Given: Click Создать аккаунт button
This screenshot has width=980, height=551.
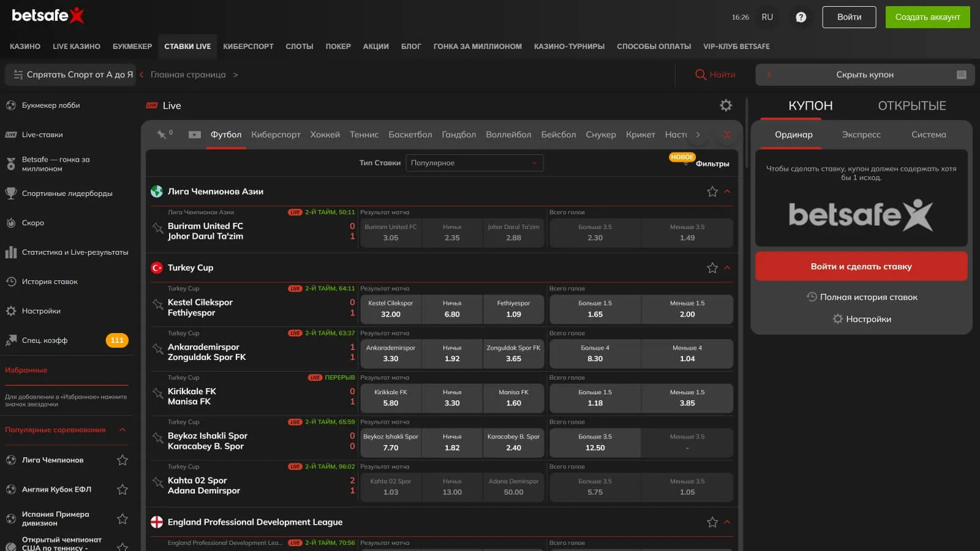Looking at the screenshot, I should coord(927,17).
